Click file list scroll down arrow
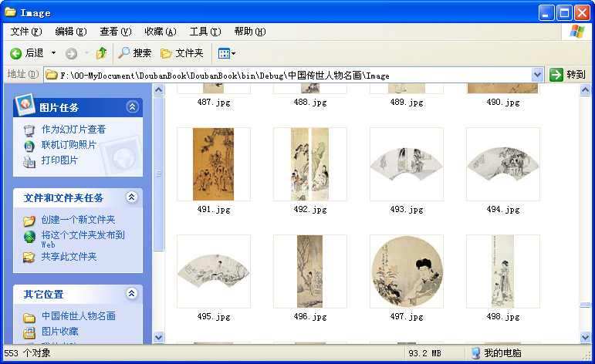This screenshot has width=595, height=364. click(585, 337)
